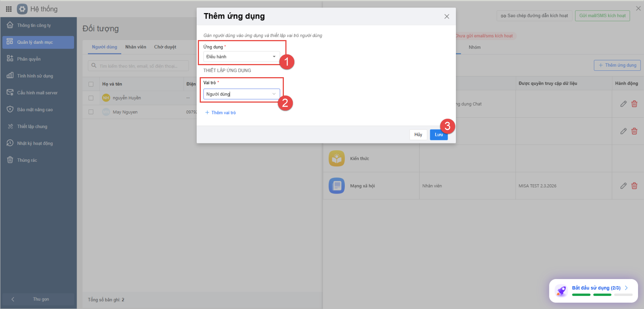The height and width of the screenshot is (309, 644).
Task: View Nhật ký hoạt động log
Action: click(38, 143)
